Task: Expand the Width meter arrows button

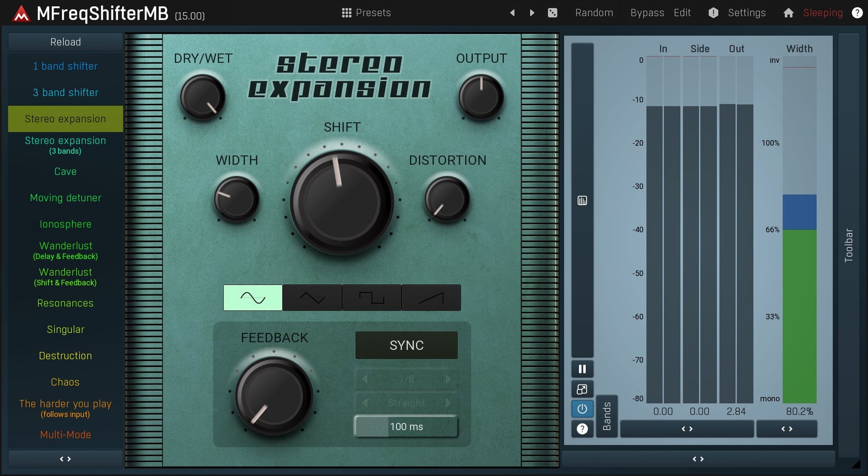Action: (786, 429)
